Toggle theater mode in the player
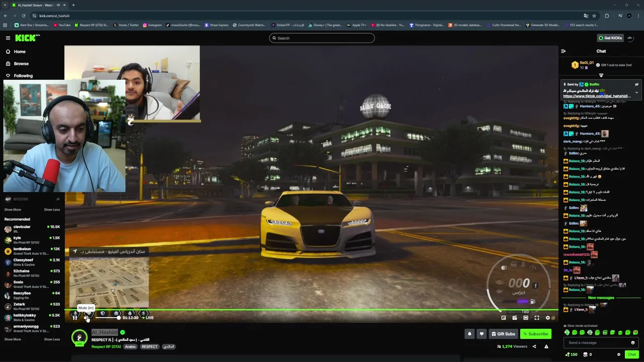The width and height of the screenshot is (644, 362). pyautogui.click(x=526, y=318)
